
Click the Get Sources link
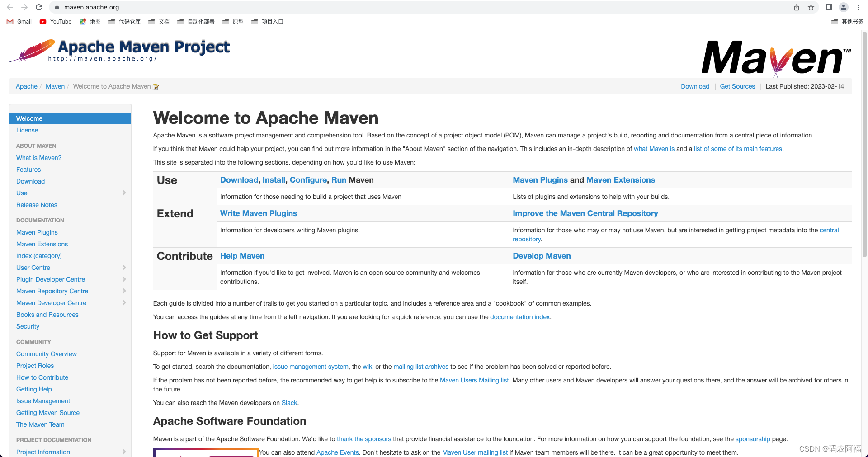pos(737,86)
